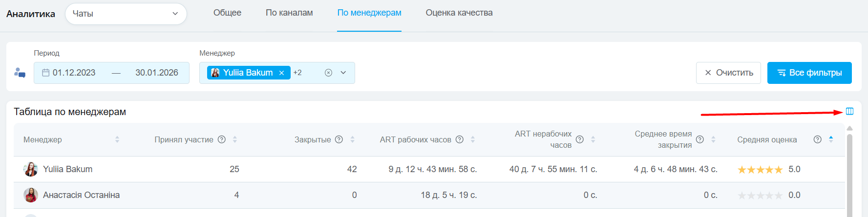Image resolution: width=868 pixels, height=217 pixels.
Task: Open the table column settings icon
Action: (x=849, y=111)
